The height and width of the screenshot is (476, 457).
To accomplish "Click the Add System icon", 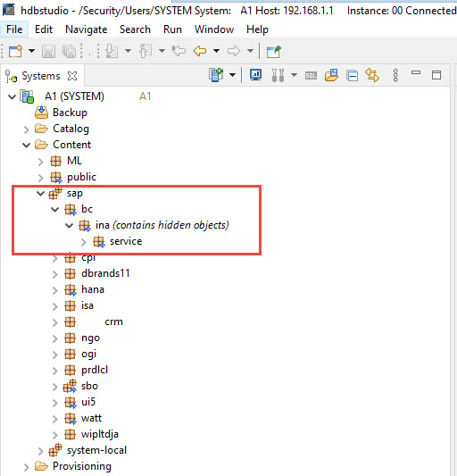I will [216, 75].
